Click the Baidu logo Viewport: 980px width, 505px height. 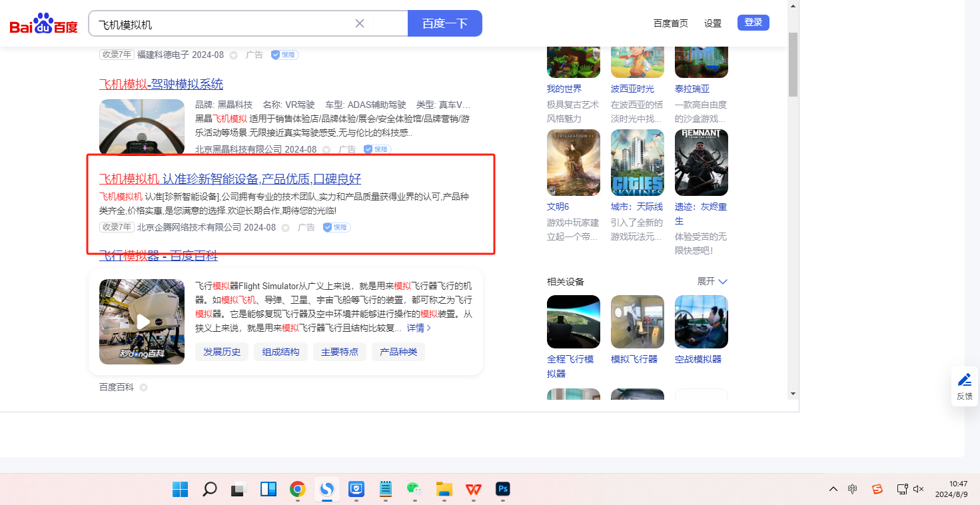(x=43, y=24)
